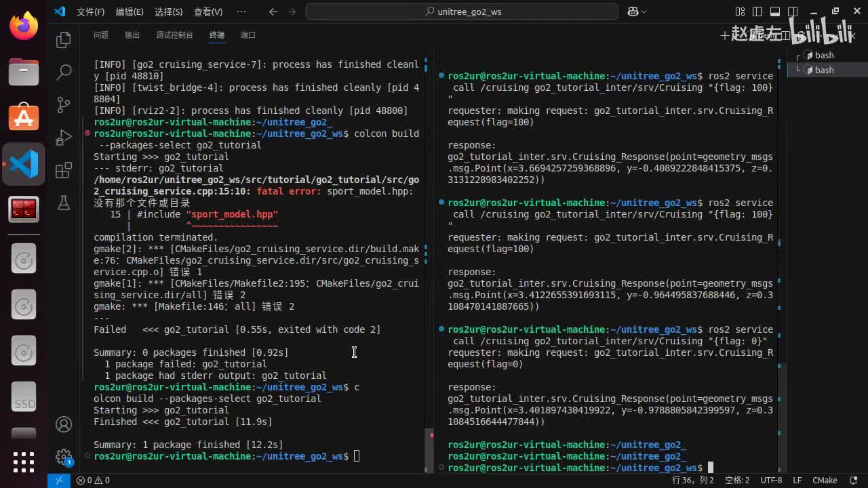Open the Run and Debug view

pos(64,138)
